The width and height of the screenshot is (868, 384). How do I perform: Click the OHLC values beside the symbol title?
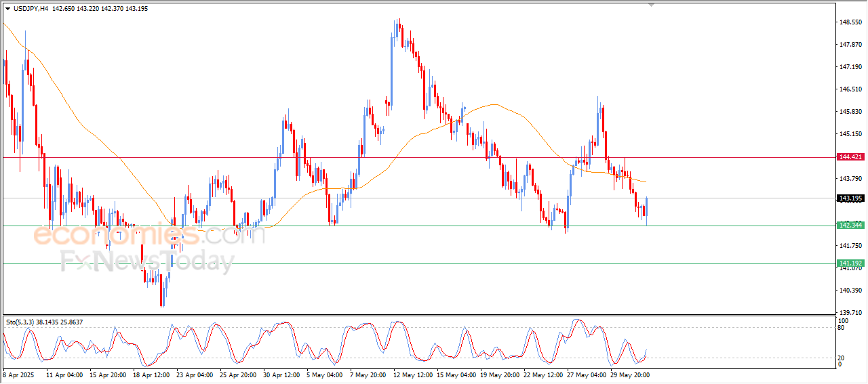tap(100, 9)
